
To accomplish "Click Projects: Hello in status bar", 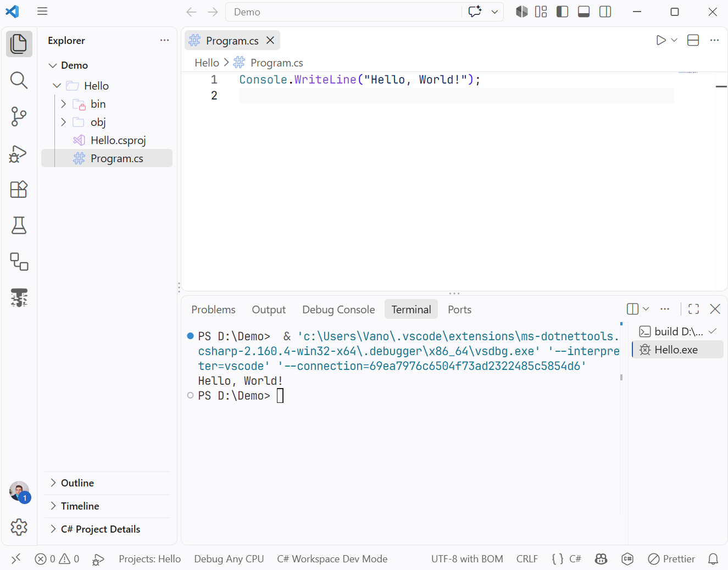I will coord(149,558).
